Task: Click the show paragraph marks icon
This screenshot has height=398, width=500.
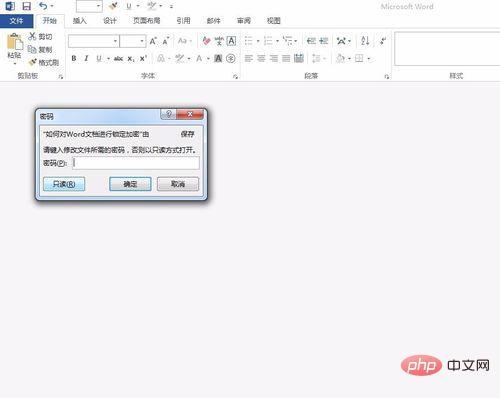Action: [x=383, y=41]
